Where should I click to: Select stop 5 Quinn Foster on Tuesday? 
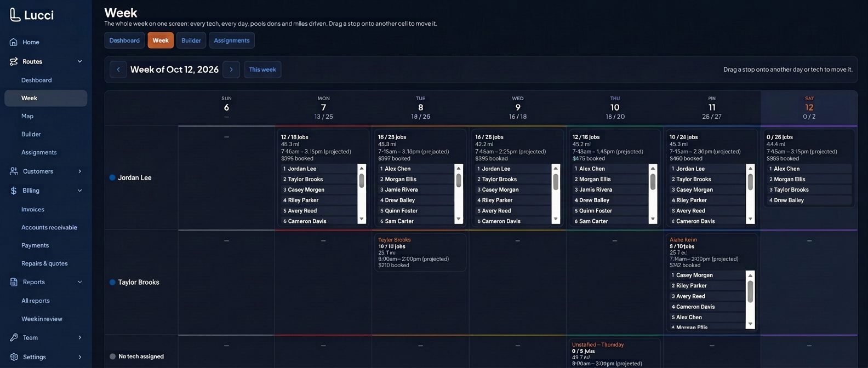[x=416, y=211]
